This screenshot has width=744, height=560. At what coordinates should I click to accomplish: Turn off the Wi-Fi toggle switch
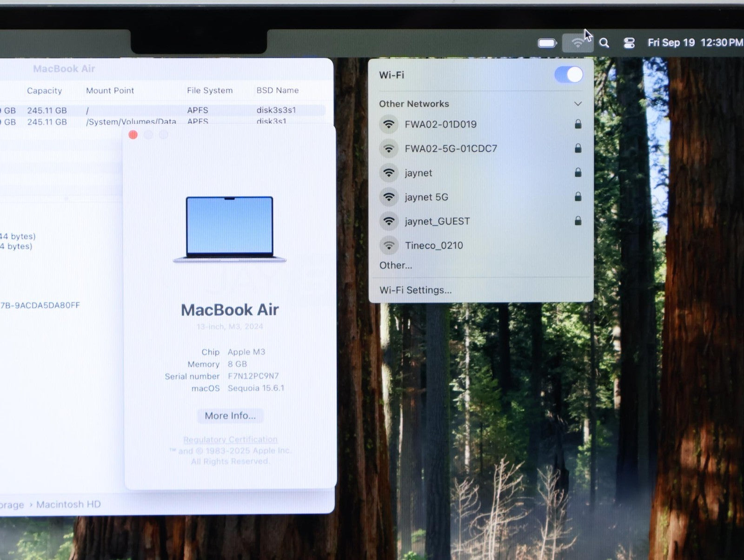tap(568, 75)
